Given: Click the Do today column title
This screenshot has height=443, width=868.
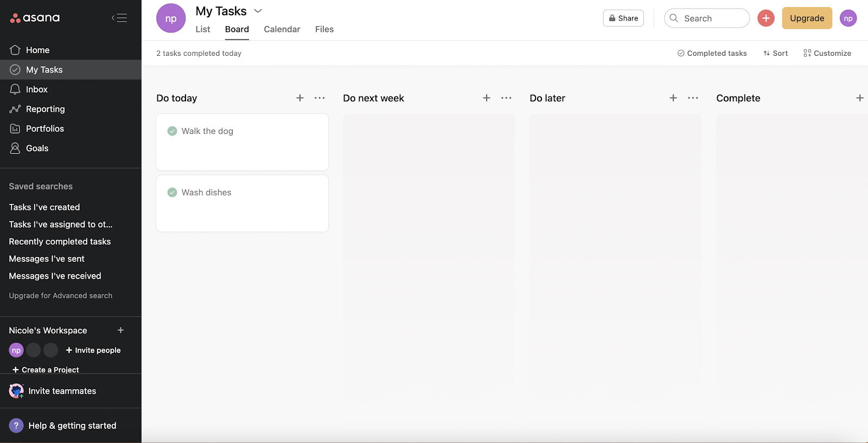Looking at the screenshot, I should (x=177, y=98).
